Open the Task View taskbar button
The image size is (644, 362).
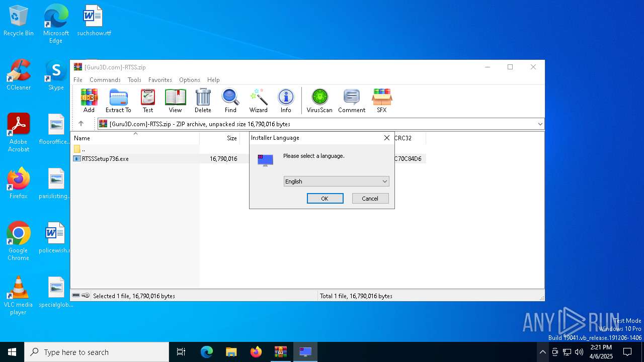point(181,352)
